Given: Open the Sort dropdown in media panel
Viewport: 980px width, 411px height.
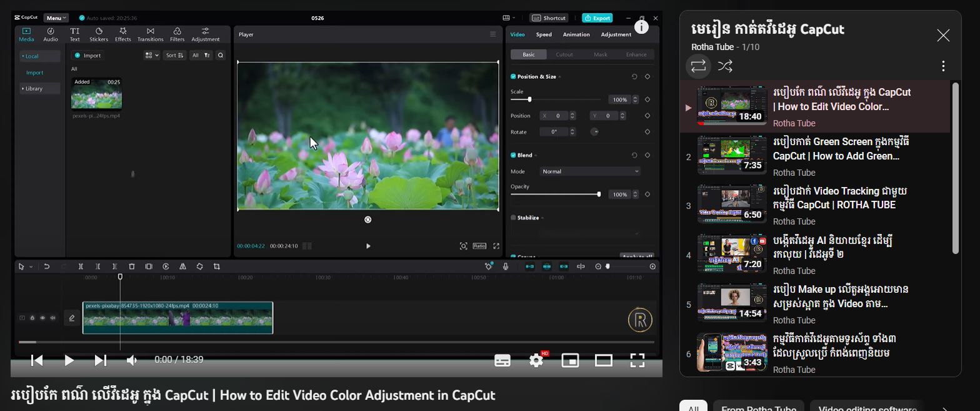Looking at the screenshot, I should (174, 56).
